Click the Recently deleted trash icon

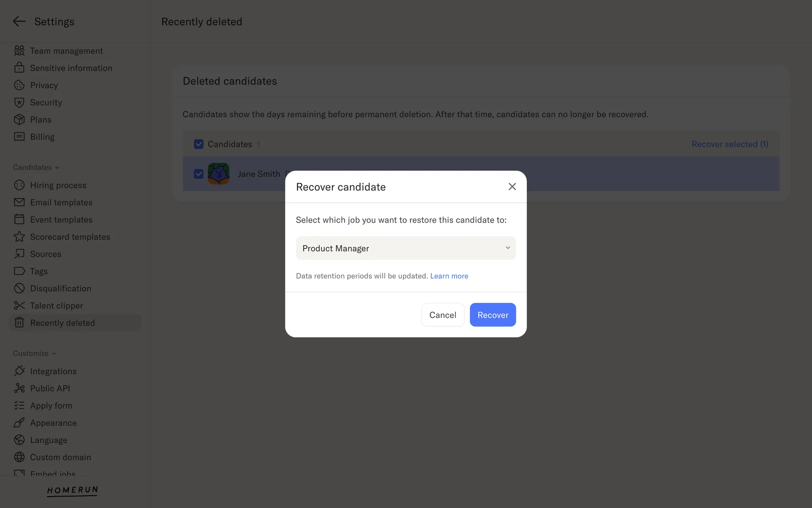click(x=19, y=323)
